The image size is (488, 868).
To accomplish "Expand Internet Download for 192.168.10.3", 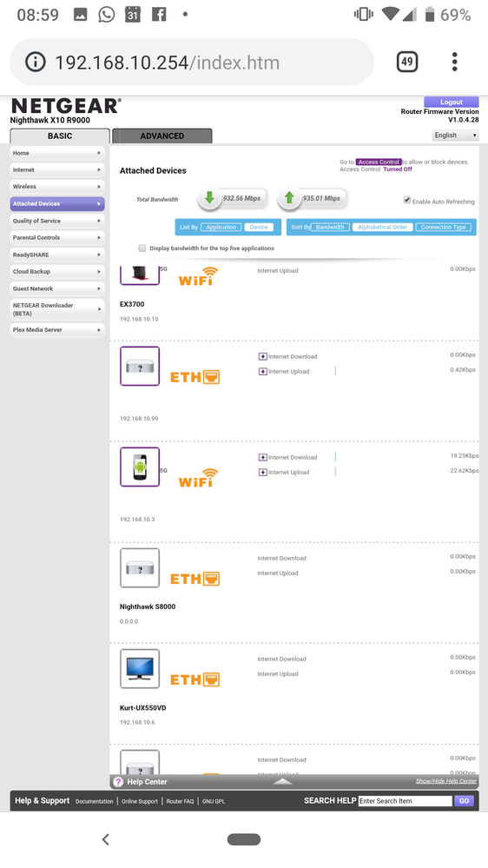I will click(x=263, y=457).
